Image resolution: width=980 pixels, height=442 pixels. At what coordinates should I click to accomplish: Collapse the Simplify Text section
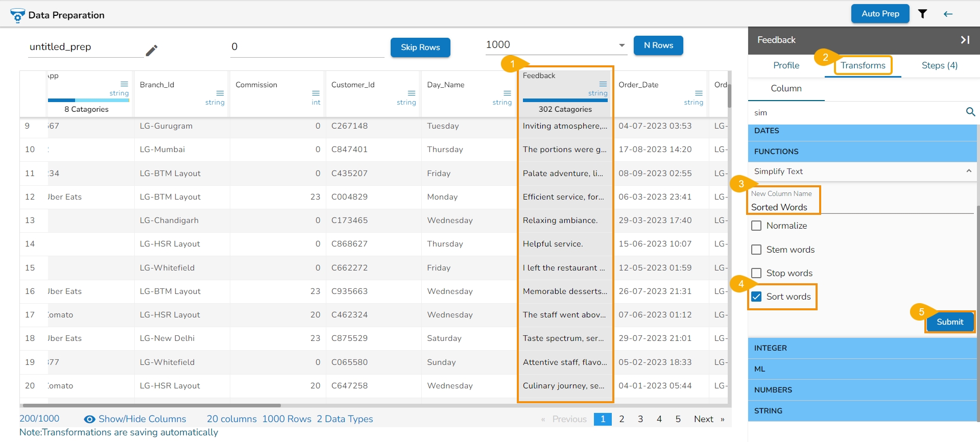tap(968, 171)
